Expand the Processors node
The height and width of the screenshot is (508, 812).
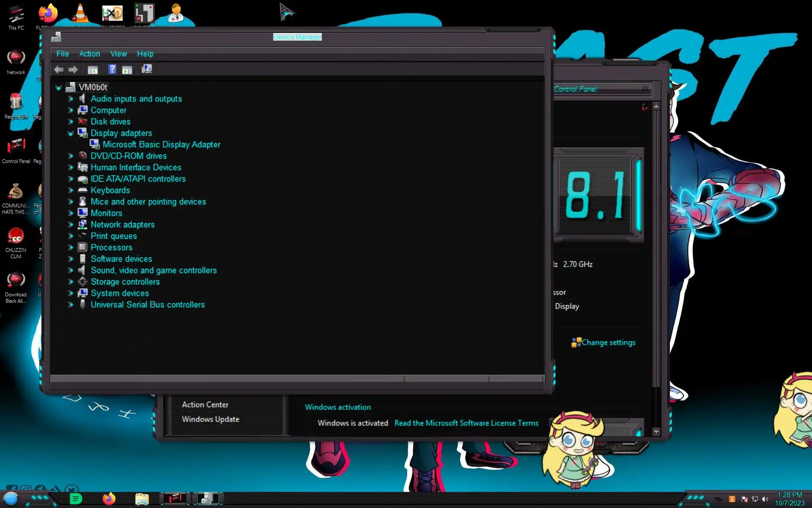pos(71,248)
